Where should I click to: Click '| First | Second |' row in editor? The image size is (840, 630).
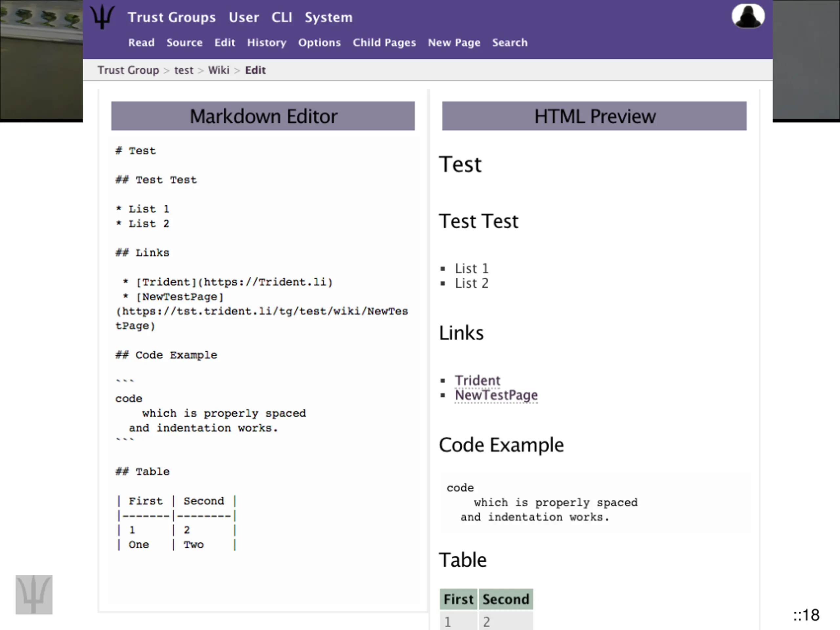pyautogui.click(x=177, y=501)
